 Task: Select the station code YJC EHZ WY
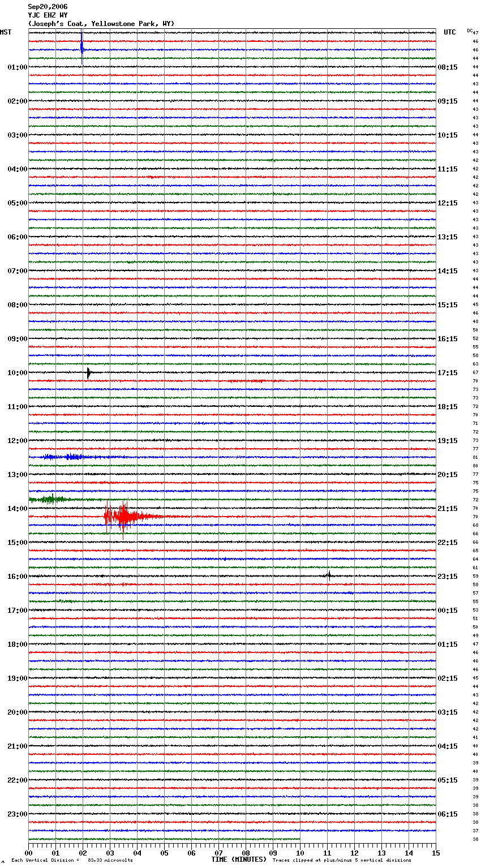tap(48, 15)
